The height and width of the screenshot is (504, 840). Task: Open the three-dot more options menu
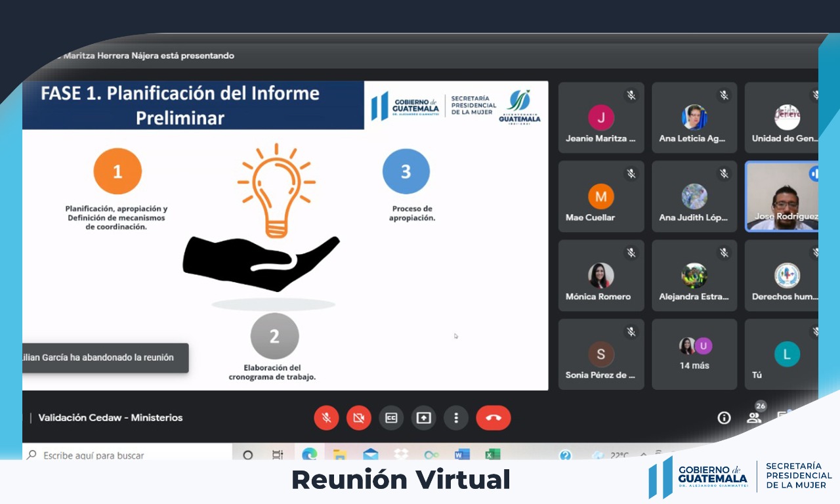pyautogui.click(x=455, y=418)
